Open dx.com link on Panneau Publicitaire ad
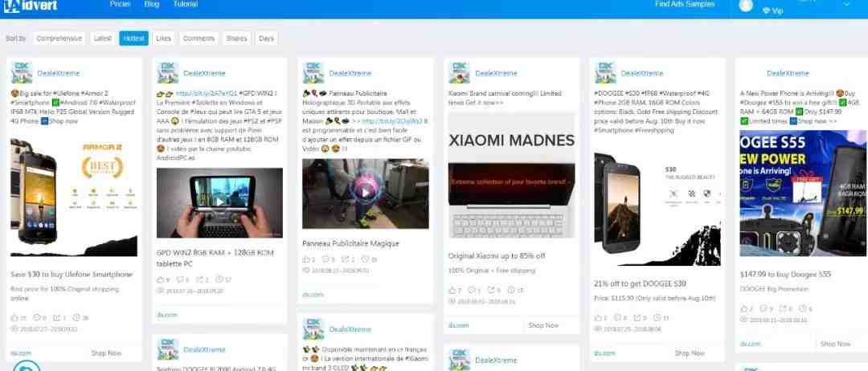Screen dimensions: 868x371 pos(313,295)
